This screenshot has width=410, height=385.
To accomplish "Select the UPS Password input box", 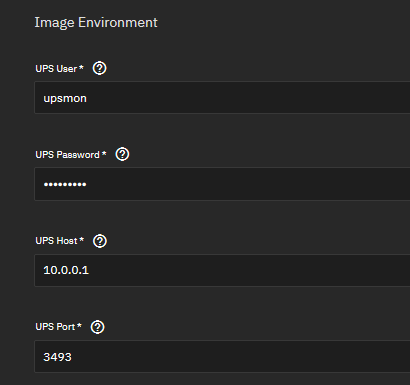I will (x=222, y=184).
